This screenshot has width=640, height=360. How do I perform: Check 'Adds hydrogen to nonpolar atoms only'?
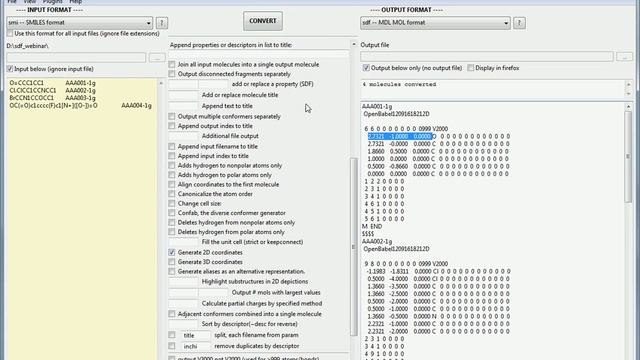(172, 165)
